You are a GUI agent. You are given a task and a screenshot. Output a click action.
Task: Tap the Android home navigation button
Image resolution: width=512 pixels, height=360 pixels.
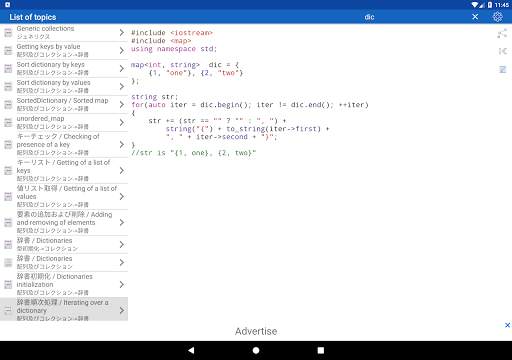click(x=256, y=350)
